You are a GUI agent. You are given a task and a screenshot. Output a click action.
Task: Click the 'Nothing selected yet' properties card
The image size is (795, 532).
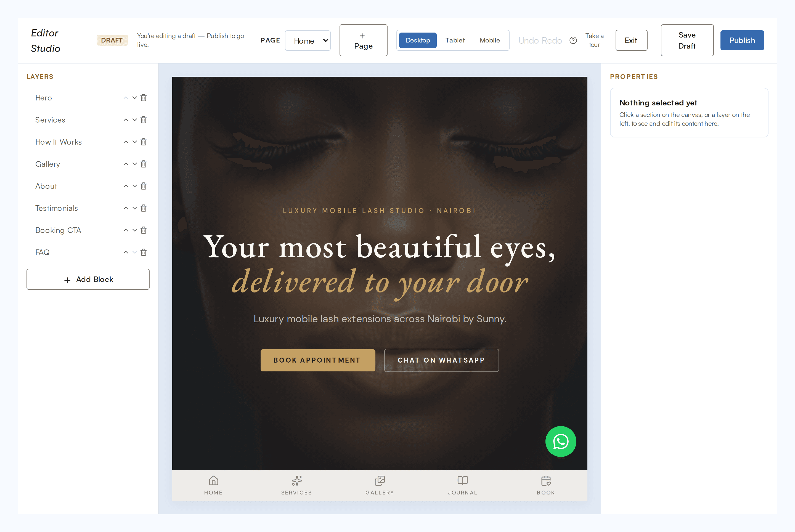click(689, 113)
